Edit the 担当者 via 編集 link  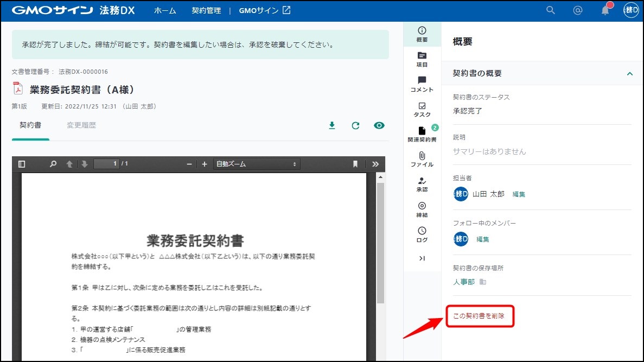519,194
